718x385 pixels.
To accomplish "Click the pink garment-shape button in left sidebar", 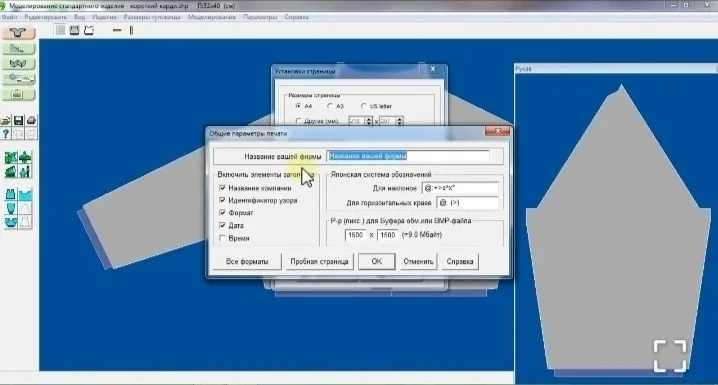I will pyautogui.click(x=18, y=33).
